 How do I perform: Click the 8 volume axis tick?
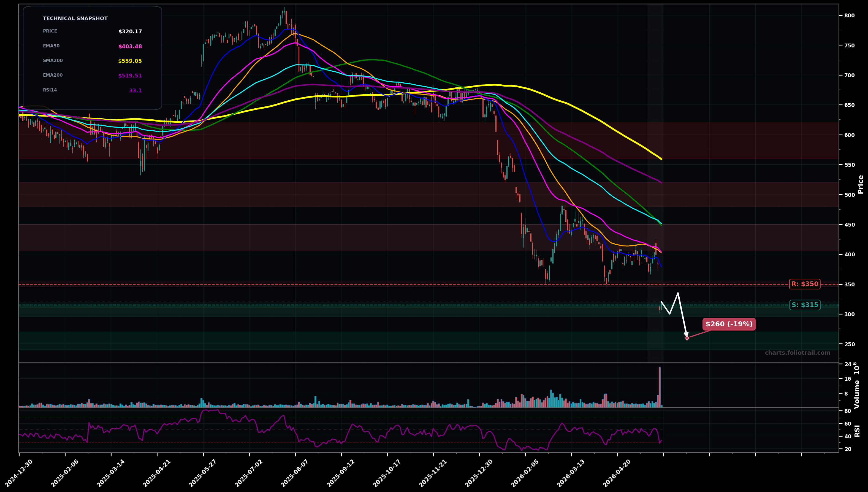coord(846,394)
